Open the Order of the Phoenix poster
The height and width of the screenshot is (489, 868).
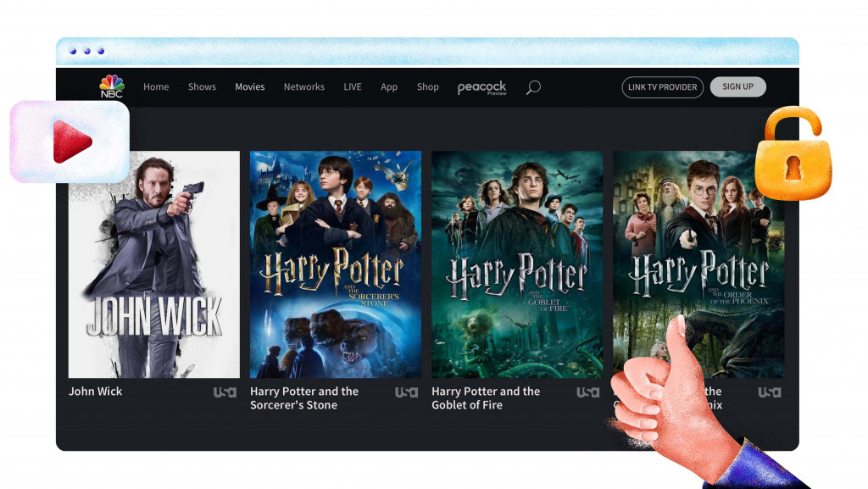click(698, 264)
